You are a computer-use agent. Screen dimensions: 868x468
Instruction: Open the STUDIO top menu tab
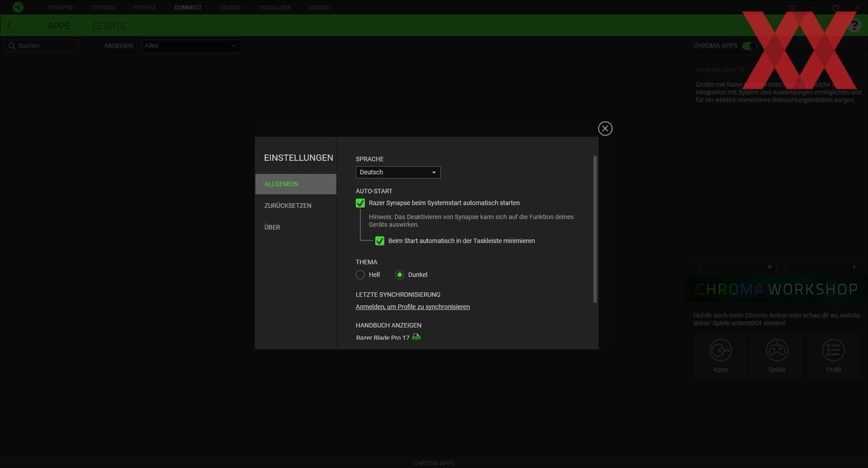pyautogui.click(x=230, y=8)
